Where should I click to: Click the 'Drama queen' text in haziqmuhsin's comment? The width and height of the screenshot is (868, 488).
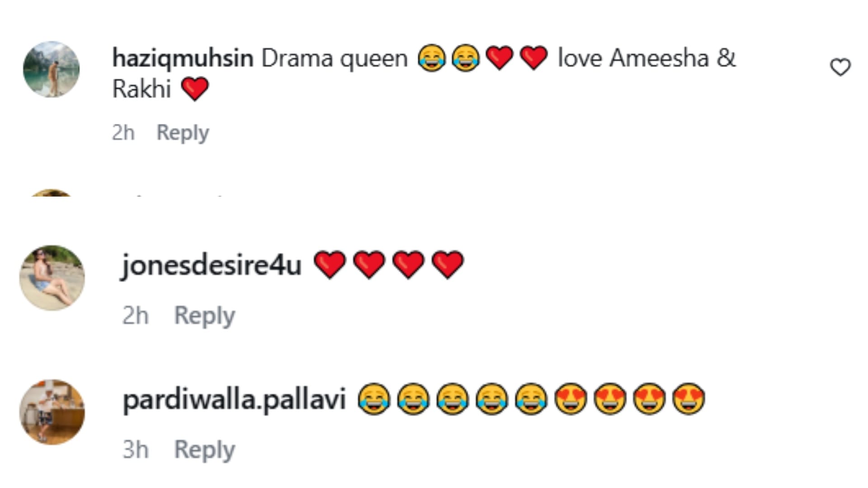pos(335,59)
